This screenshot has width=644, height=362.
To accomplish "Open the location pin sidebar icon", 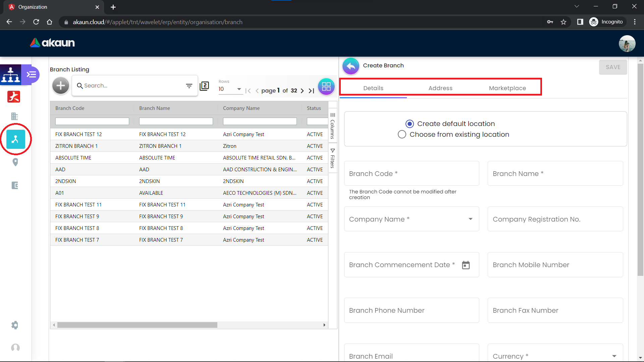I will pos(15,162).
